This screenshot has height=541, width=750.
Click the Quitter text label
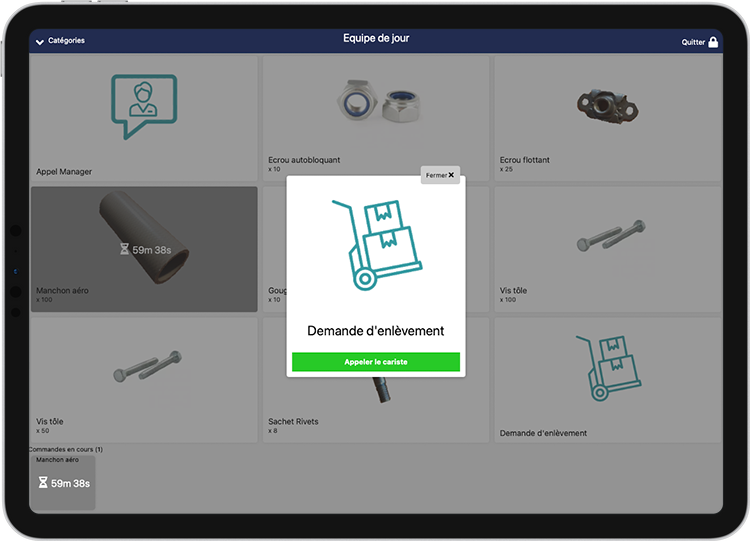tap(693, 42)
